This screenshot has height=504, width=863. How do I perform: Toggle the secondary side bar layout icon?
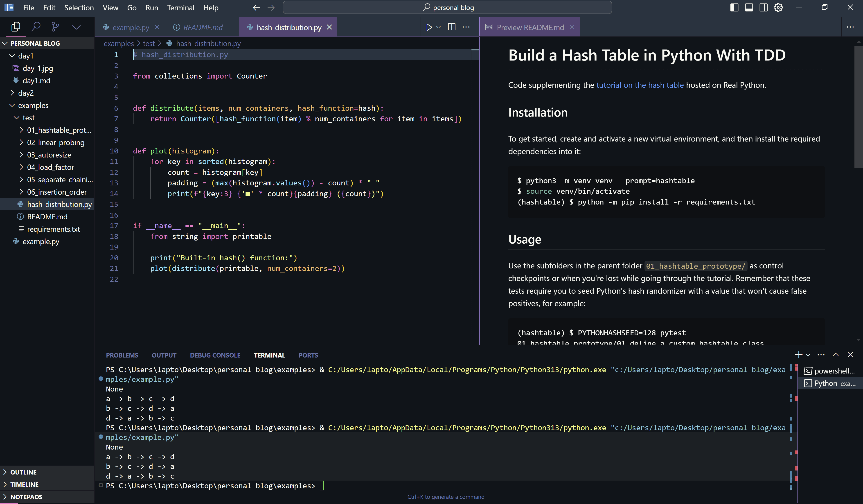click(763, 7)
